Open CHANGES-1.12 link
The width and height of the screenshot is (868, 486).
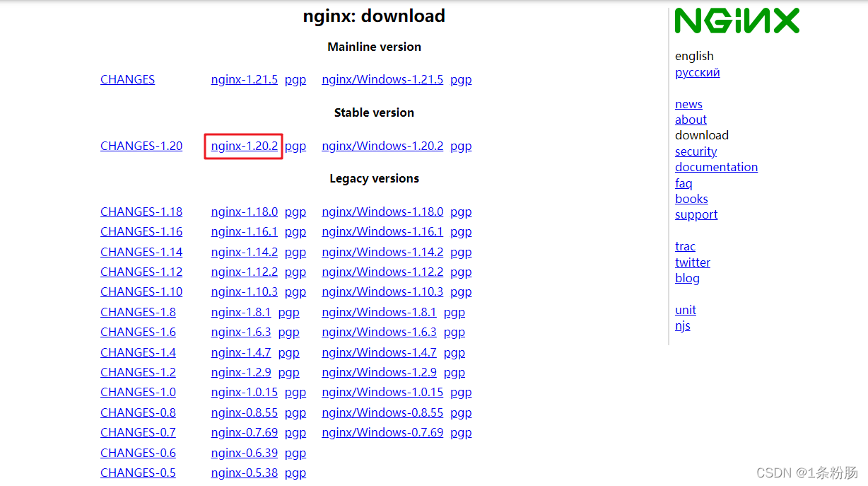click(141, 272)
